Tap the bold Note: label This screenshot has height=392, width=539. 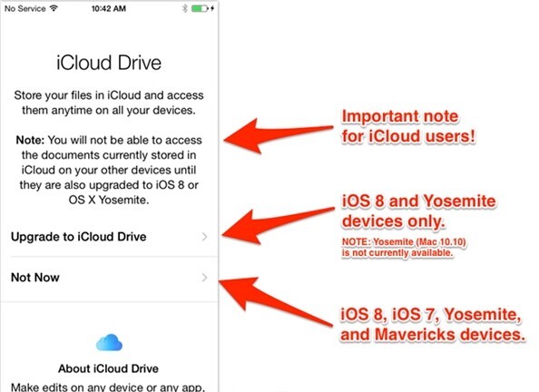(30, 141)
